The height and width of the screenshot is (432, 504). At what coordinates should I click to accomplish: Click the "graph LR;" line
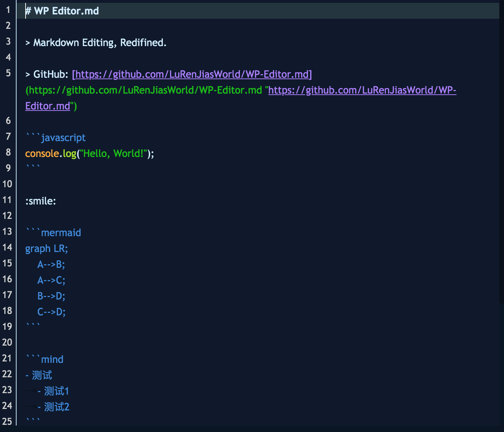[46, 248]
